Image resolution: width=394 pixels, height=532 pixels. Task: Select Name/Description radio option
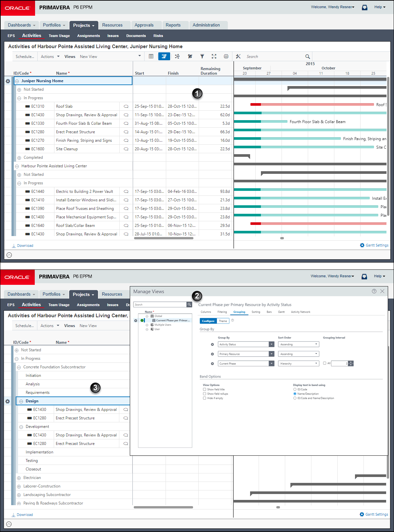tap(295, 394)
